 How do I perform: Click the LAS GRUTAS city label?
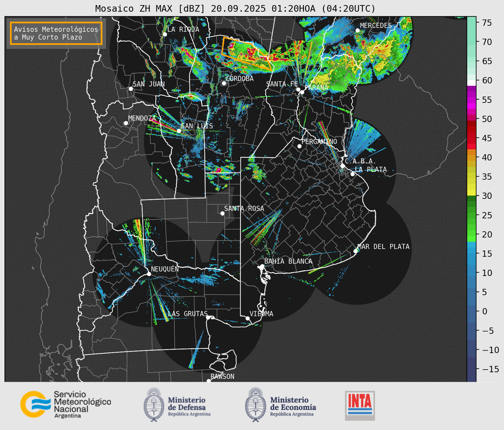pyautogui.click(x=188, y=314)
